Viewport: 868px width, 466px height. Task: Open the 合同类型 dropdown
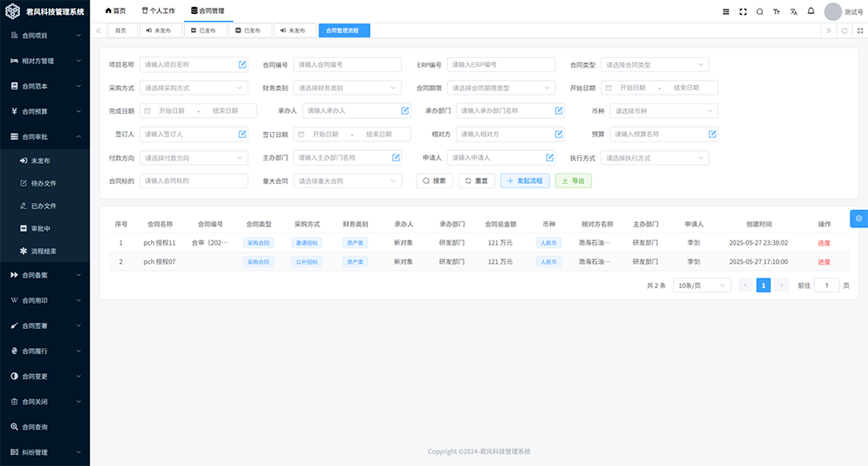click(654, 65)
